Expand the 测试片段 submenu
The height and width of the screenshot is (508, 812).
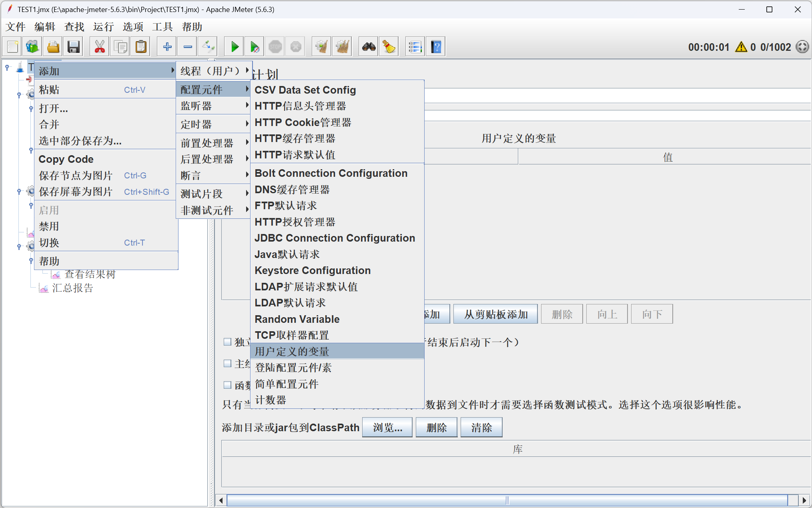(x=214, y=194)
